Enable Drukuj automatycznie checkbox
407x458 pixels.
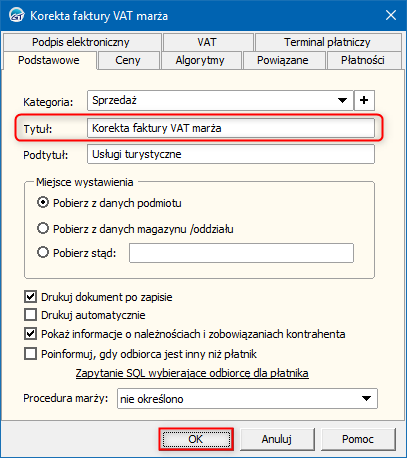coord(30,314)
